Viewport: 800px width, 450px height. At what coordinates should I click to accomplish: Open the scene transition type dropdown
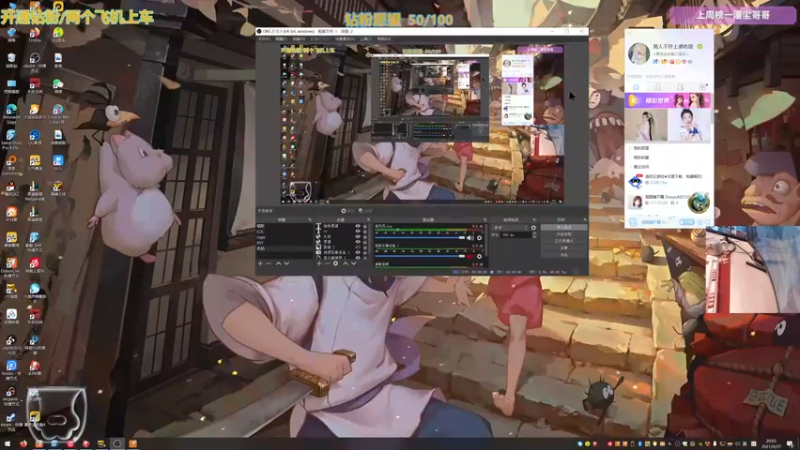[511, 228]
